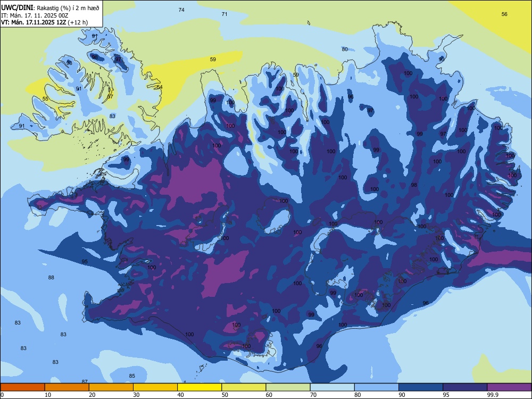Screen dimensions: 532x399
Task: Click the humidity value 88 over the sea
Action: click(x=51, y=277)
